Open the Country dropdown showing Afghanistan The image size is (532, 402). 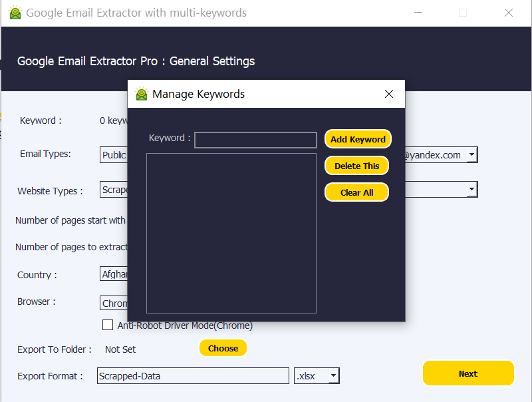click(x=114, y=274)
